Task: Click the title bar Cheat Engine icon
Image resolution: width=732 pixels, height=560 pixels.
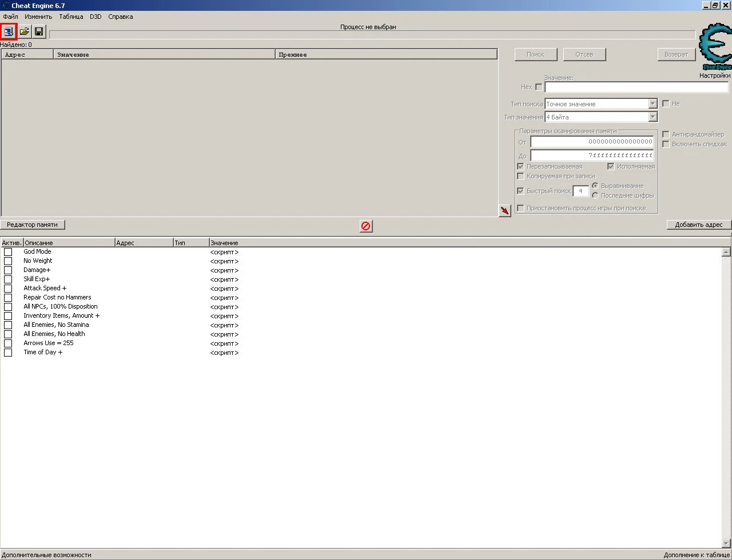Action: pos(5,5)
